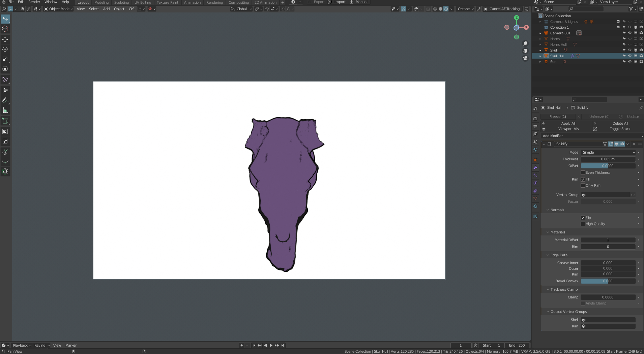Enable the High Quality normals checkbox

[x=583, y=224]
